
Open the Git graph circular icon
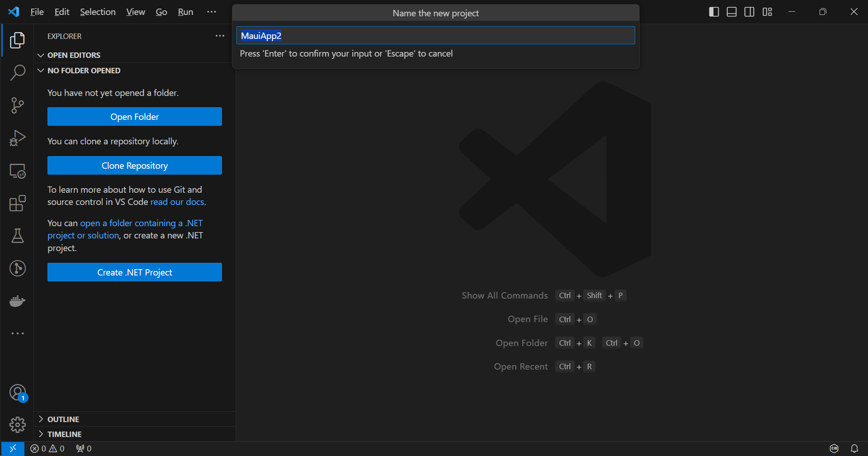(17, 268)
